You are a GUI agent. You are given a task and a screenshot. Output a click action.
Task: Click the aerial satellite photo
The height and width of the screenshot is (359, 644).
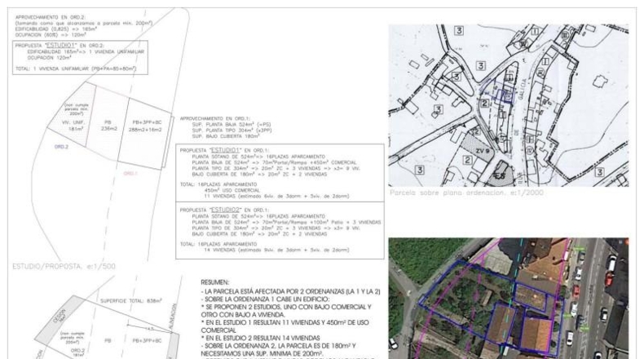[509, 298]
